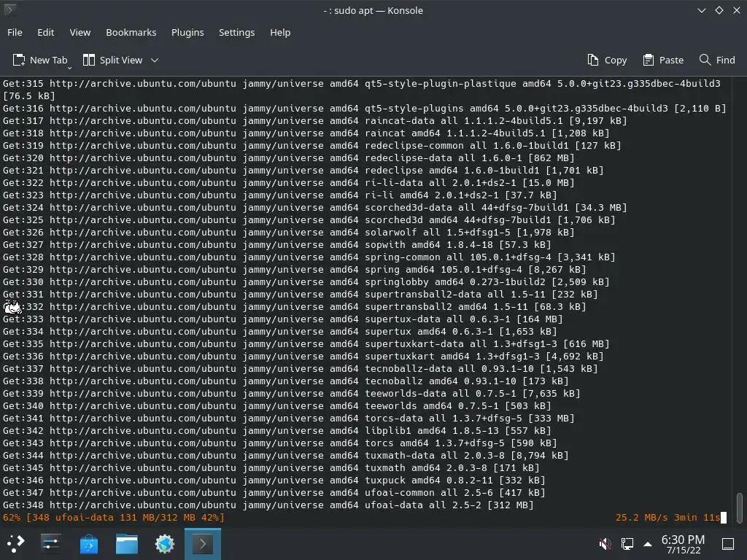Click 'qt5-style-plugin-plastique' on line Get:315
Image resolution: width=747 pixels, height=560 pixels.
point(440,83)
